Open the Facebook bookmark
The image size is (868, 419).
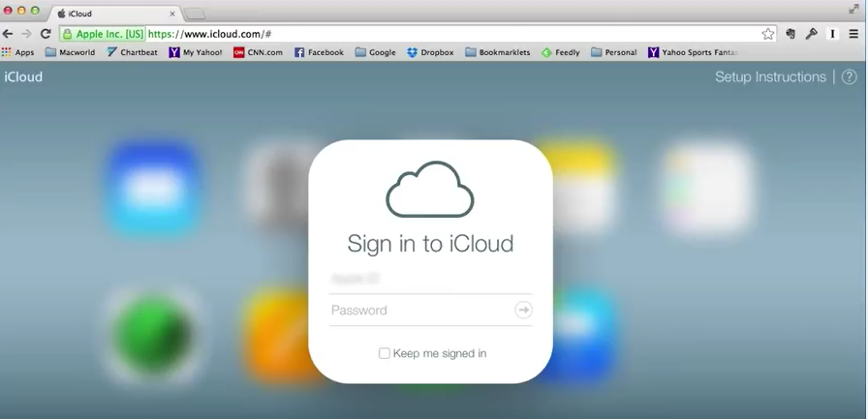click(x=319, y=52)
